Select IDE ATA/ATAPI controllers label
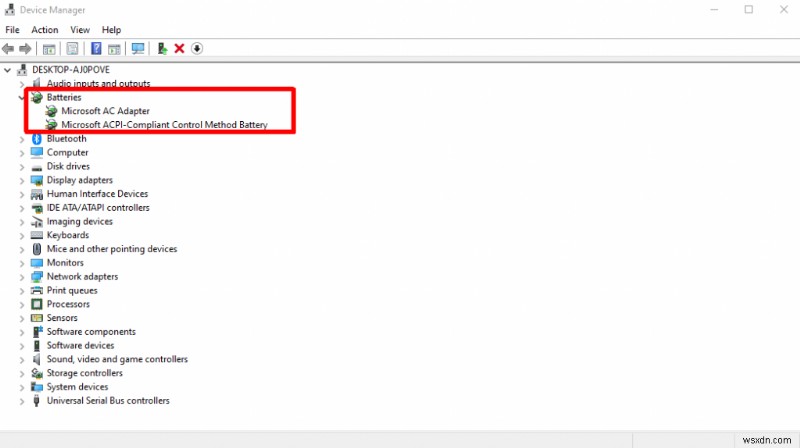 [x=98, y=208]
